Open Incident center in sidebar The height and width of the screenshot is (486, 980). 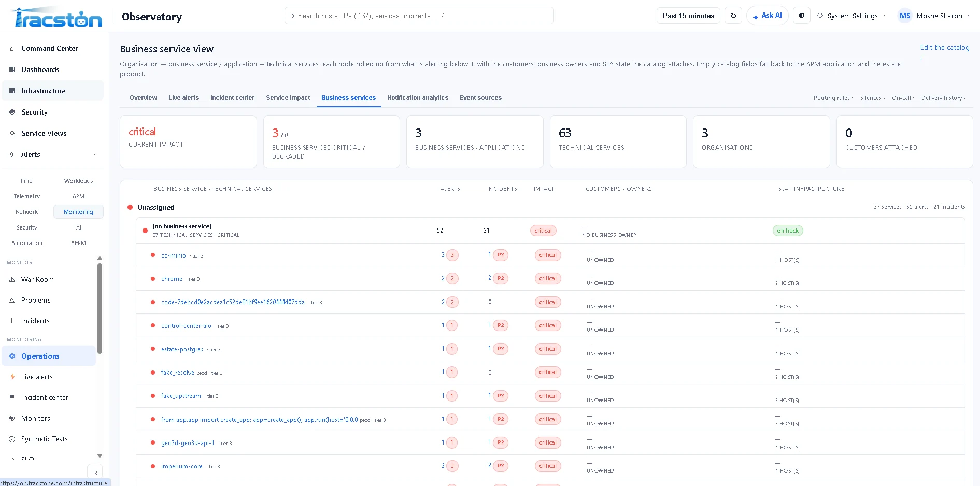(49, 397)
